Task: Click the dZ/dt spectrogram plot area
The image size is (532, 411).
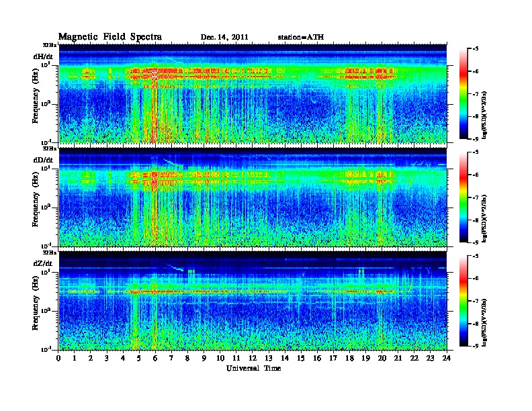Action: pos(253,301)
